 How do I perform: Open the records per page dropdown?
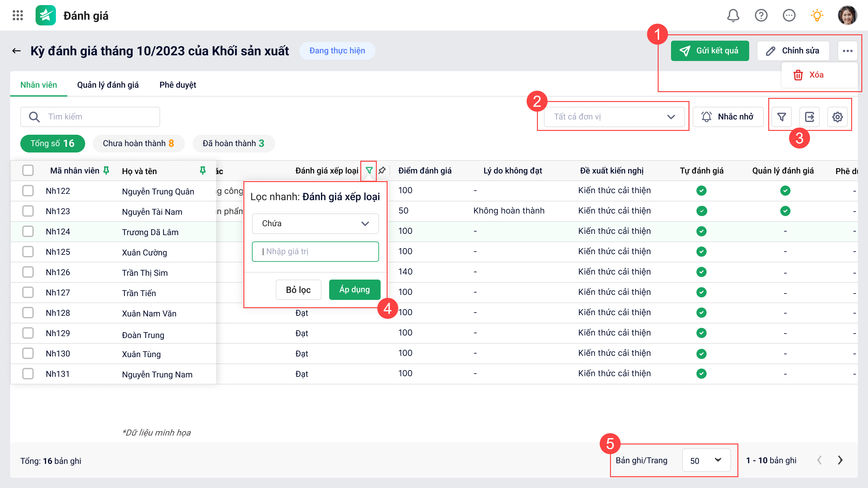[x=706, y=460]
